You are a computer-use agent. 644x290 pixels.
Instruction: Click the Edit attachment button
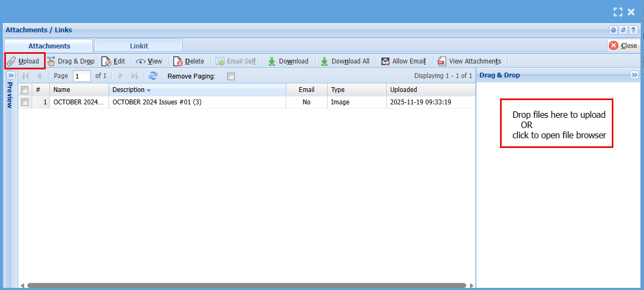click(x=113, y=61)
